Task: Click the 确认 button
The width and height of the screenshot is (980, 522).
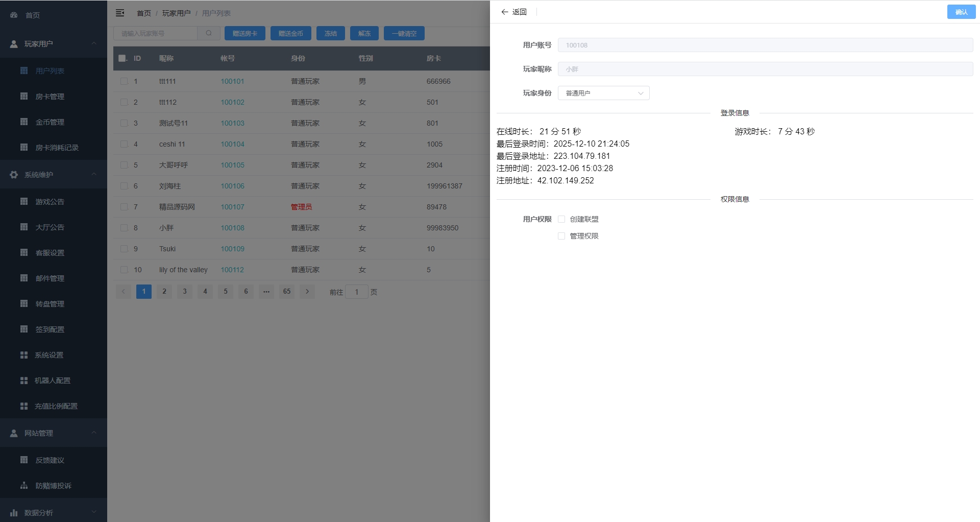Action: click(x=961, y=12)
